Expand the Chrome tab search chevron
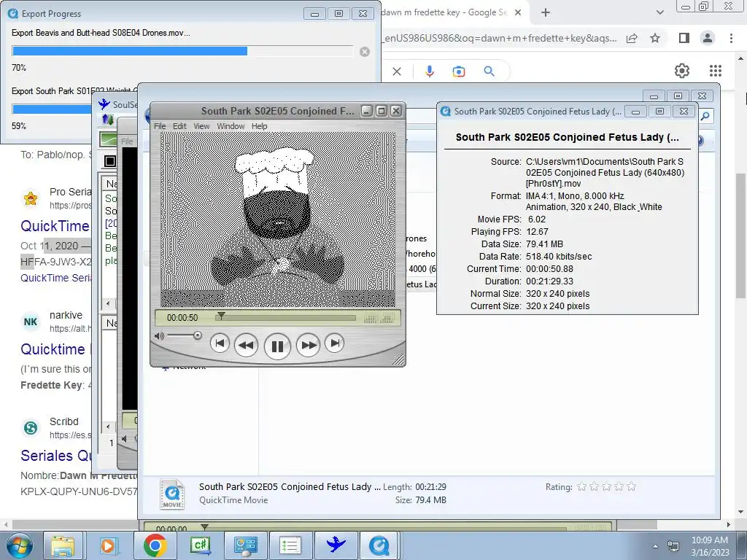This screenshot has height=560, width=747. (659, 13)
